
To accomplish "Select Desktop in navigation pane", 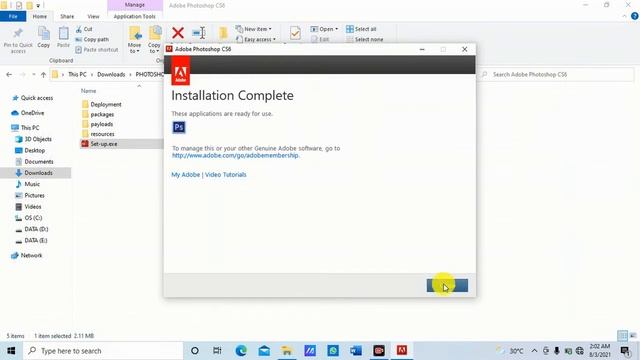I will 30,151.
